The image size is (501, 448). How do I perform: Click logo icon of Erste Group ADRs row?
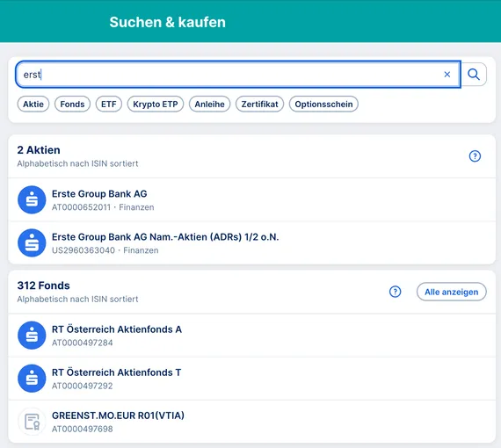point(32,243)
